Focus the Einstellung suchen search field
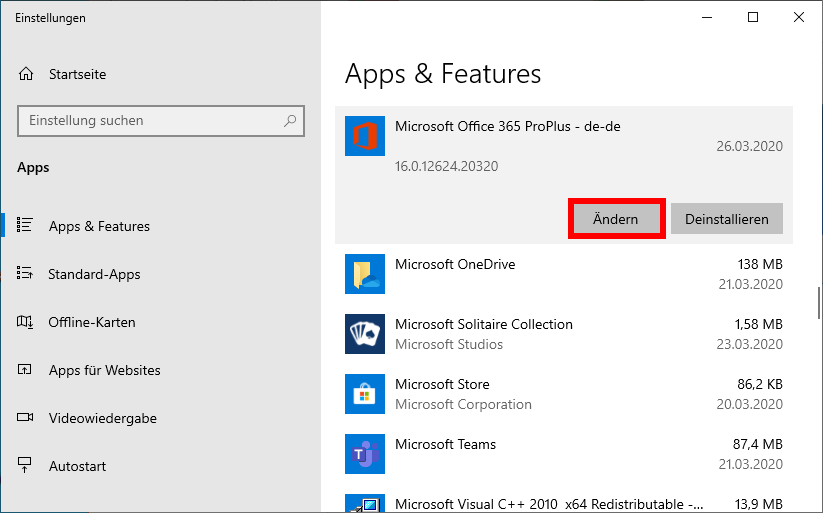 coord(150,121)
